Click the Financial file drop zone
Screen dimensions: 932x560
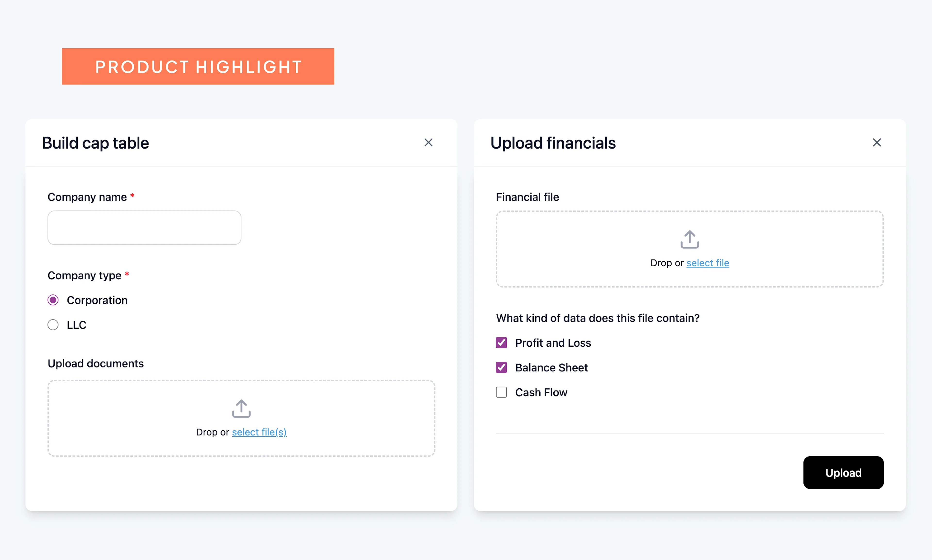click(x=690, y=250)
